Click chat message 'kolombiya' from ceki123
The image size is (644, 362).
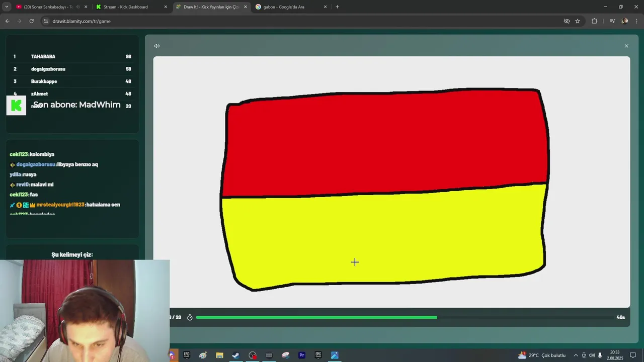tap(32, 154)
